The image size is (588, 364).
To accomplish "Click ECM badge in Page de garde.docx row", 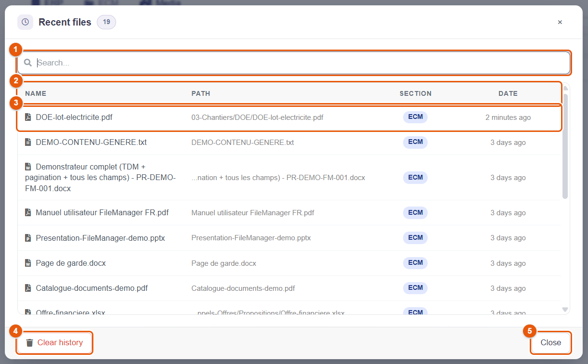I will click(415, 263).
